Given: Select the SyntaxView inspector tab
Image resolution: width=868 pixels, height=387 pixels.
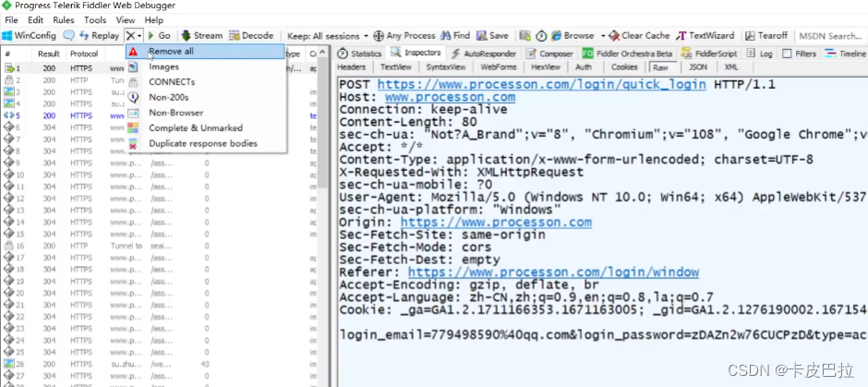Looking at the screenshot, I should (x=446, y=67).
